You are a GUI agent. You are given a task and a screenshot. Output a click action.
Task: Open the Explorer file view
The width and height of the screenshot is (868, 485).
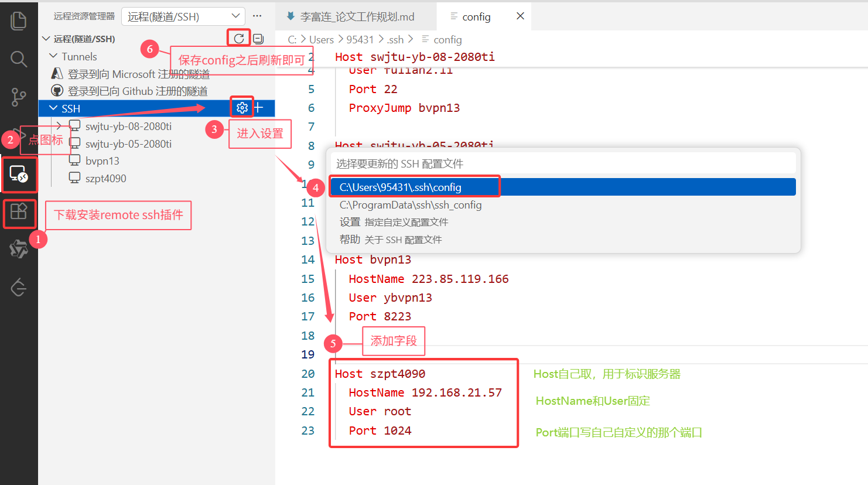[18, 19]
